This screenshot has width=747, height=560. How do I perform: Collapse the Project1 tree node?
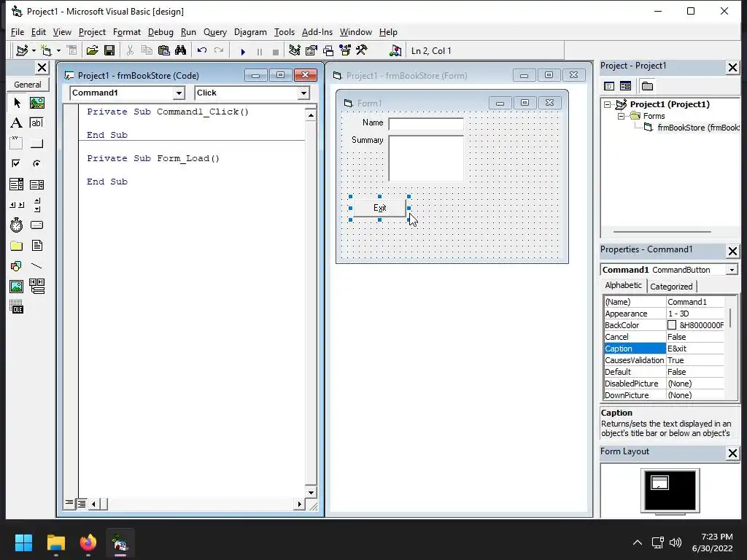(x=607, y=104)
